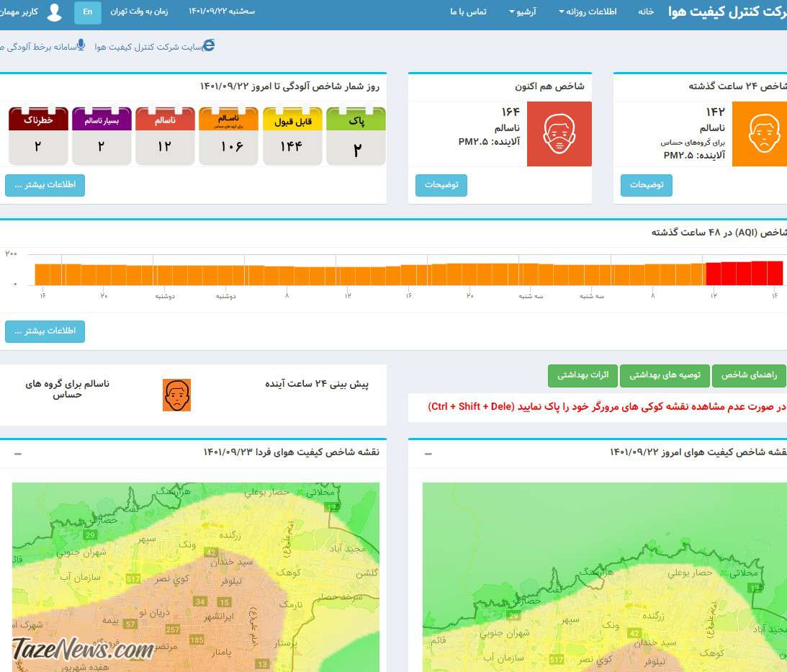This screenshot has height=672, width=787.
Task: Click the red mask face icon for ناسالم status
Action: click(x=559, y=133)
